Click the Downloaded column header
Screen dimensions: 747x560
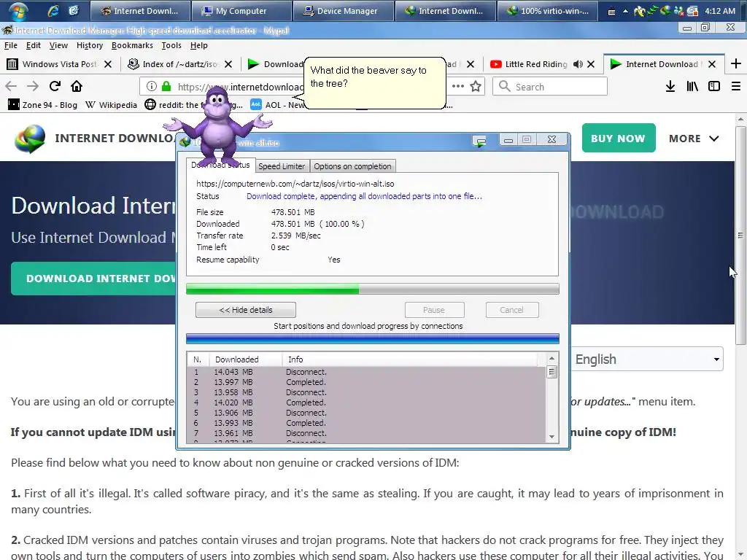pyautogui.click(x=246, y=359)
